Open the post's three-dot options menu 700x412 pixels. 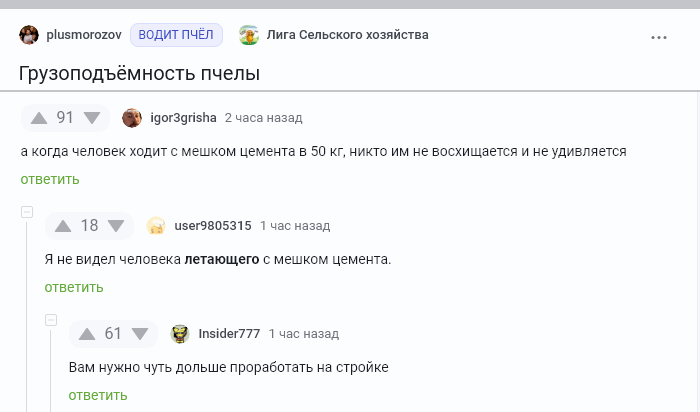coord(658,37)
